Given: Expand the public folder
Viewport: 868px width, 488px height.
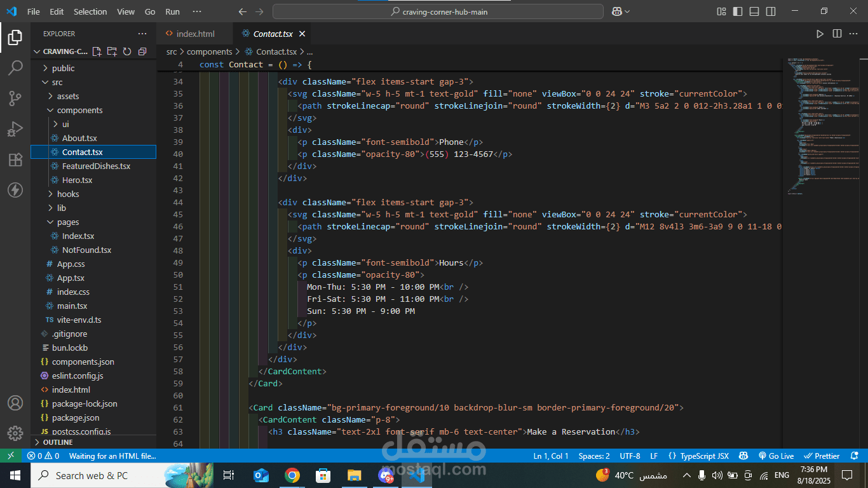Looking at the screenshot, I should 63,68.
